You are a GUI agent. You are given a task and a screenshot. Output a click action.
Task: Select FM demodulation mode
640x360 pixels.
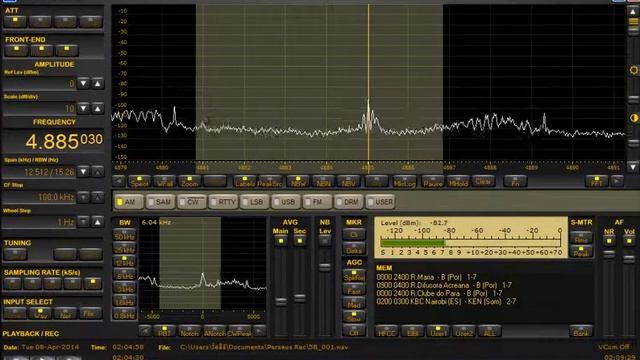[x=317, y=202]
